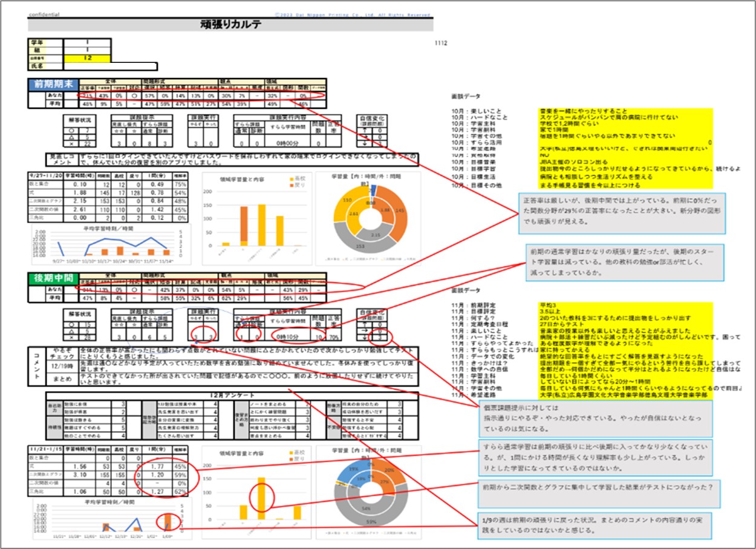Image resolution: width=756 pixels, height=549 pixels.
Task: Click the blue "前期期末" section header
Action: pos(53,85)
